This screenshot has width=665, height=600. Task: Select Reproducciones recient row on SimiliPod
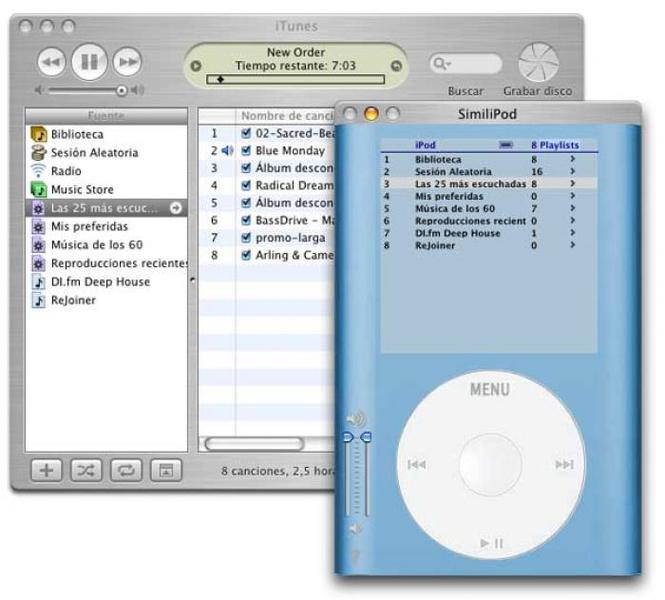pyautogui.click(x=489, y=221)
